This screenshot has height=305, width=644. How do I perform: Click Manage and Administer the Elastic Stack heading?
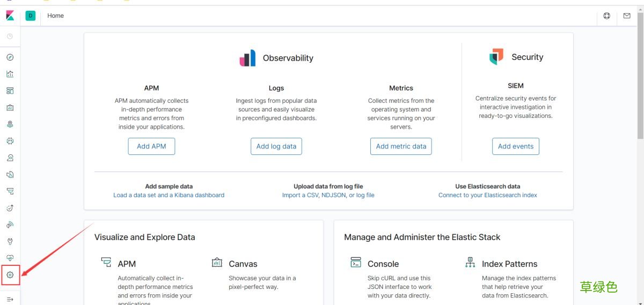pyautogui.click(x=422, y=237)
